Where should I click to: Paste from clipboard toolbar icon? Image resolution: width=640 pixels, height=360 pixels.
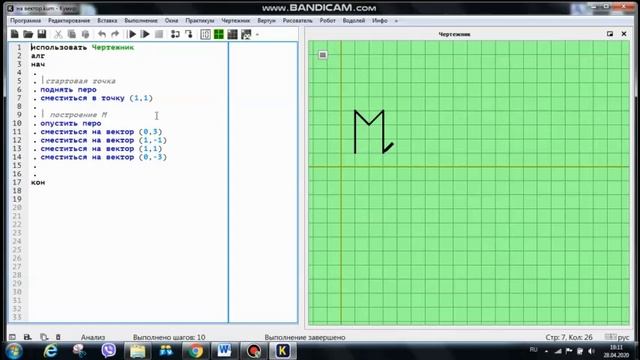(x=85, y=34)
